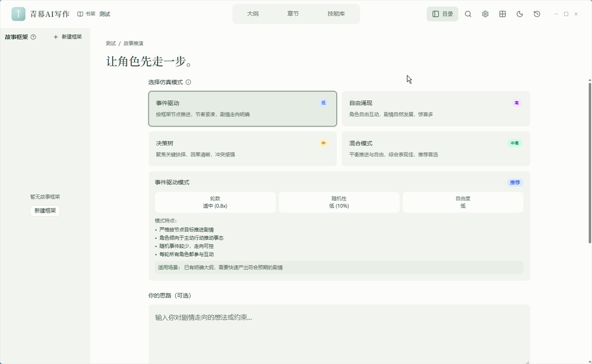This screenshot has width=592, height=364.
Task: Click help icon beside 故事框架
Action: 33,37
